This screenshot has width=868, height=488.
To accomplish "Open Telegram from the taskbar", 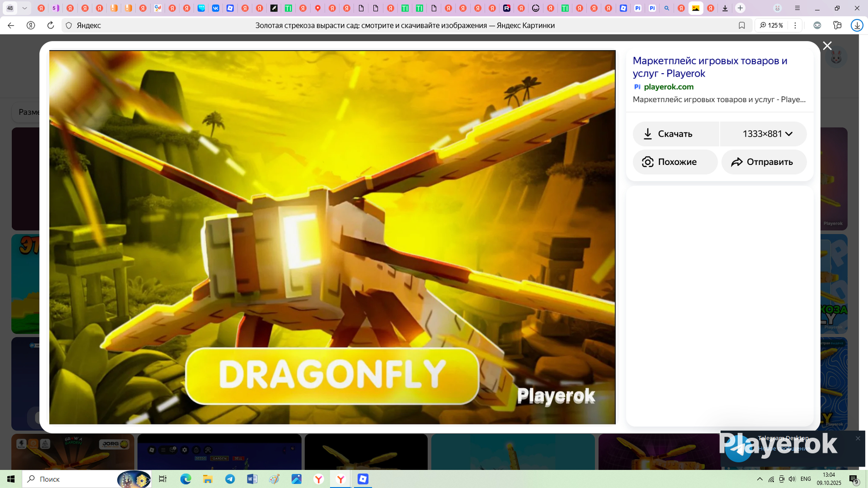I will [230, 479].
